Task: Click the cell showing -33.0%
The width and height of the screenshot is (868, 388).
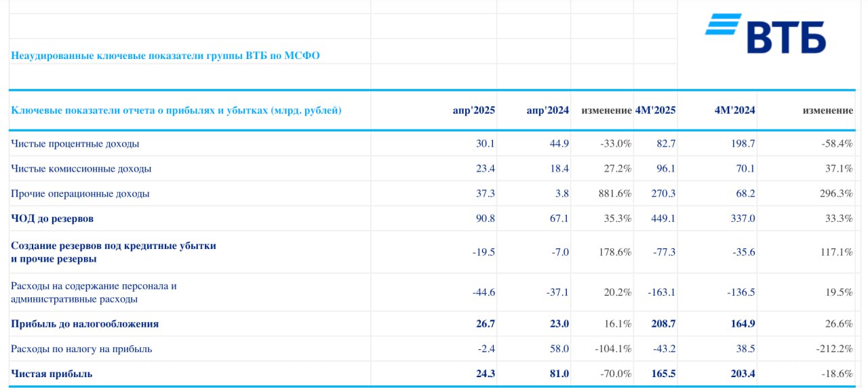Action: tap(616, 144)
